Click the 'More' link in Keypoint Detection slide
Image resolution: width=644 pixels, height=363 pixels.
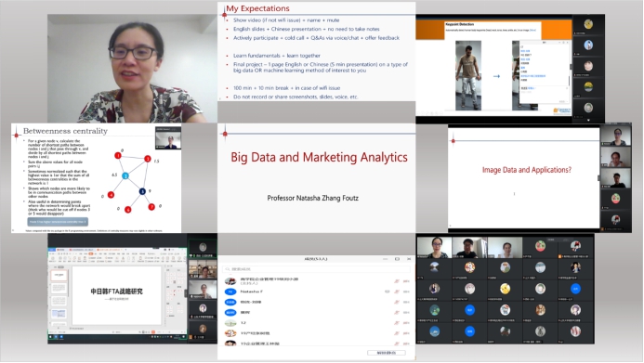click(532, 30)
